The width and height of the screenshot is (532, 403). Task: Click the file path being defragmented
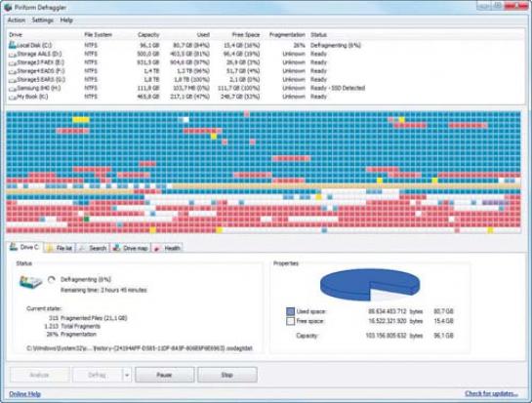[x=140, y=348]
